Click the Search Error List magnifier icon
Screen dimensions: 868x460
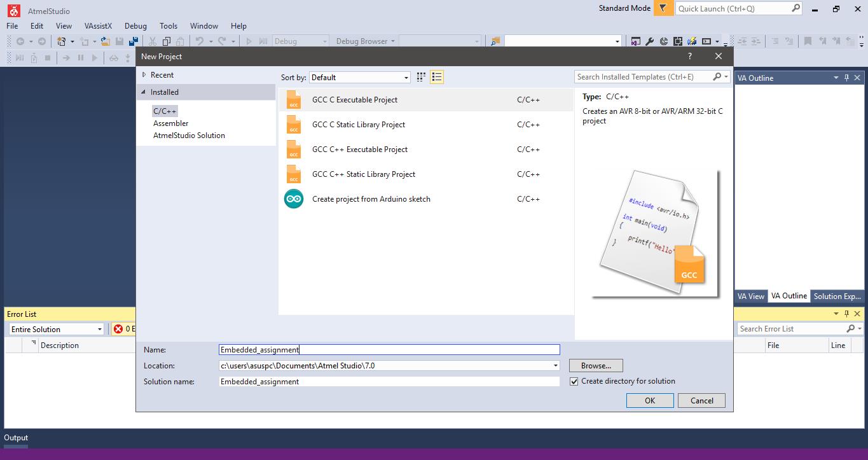tap(851, 328)
